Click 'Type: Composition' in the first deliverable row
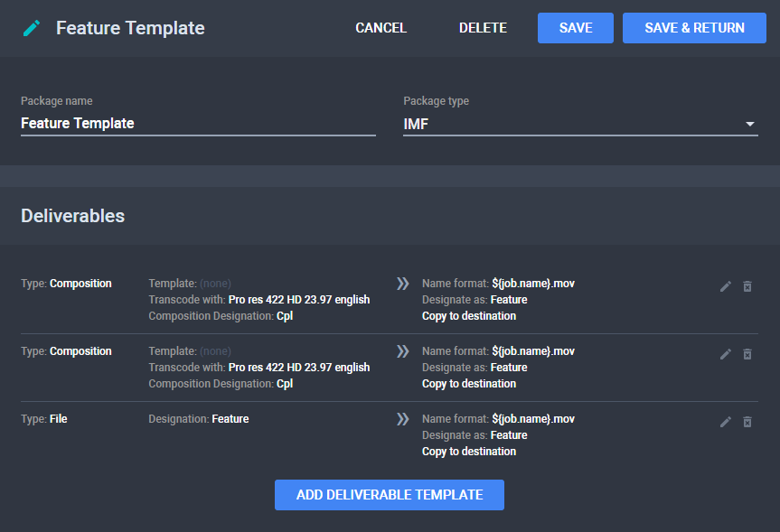Viewport: 780px width, 532px height. tap(66, 284)
